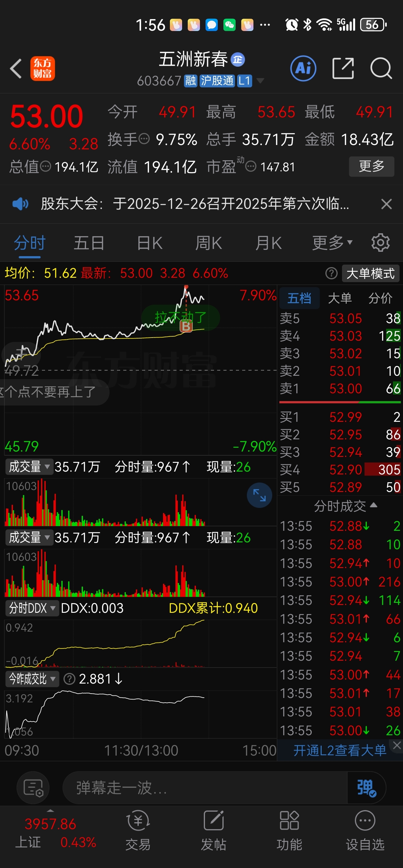Open the 东方财富 logo icon
Viewport: 403px width, 868px height.
click(43, 68)
